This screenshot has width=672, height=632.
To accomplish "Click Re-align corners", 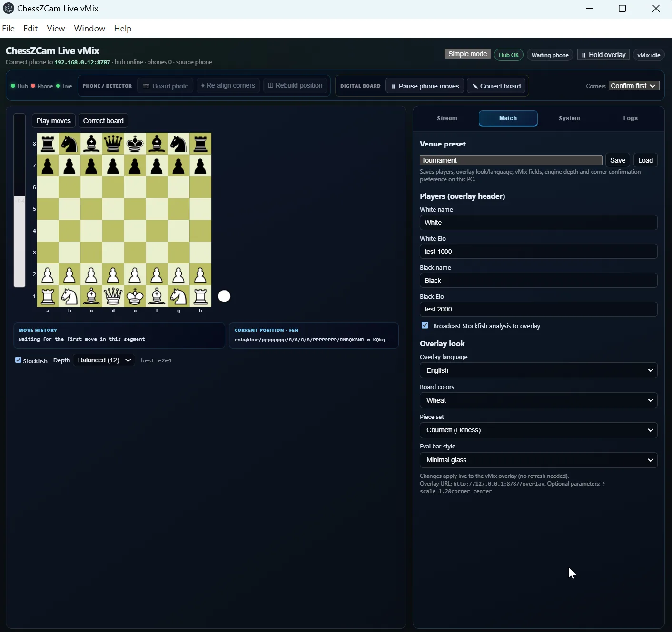I will pos(228,86).
